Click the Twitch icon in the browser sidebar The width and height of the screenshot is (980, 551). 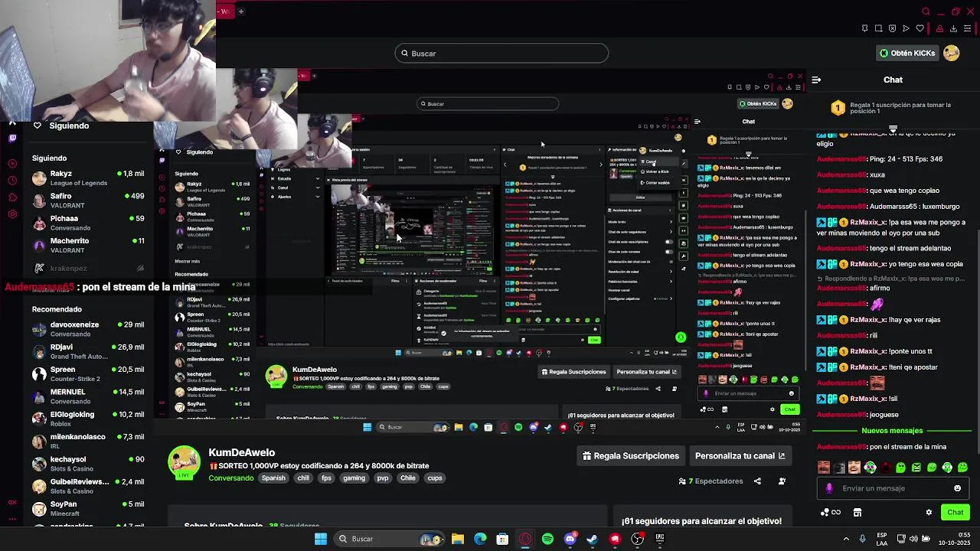click(x=12, y=139)
